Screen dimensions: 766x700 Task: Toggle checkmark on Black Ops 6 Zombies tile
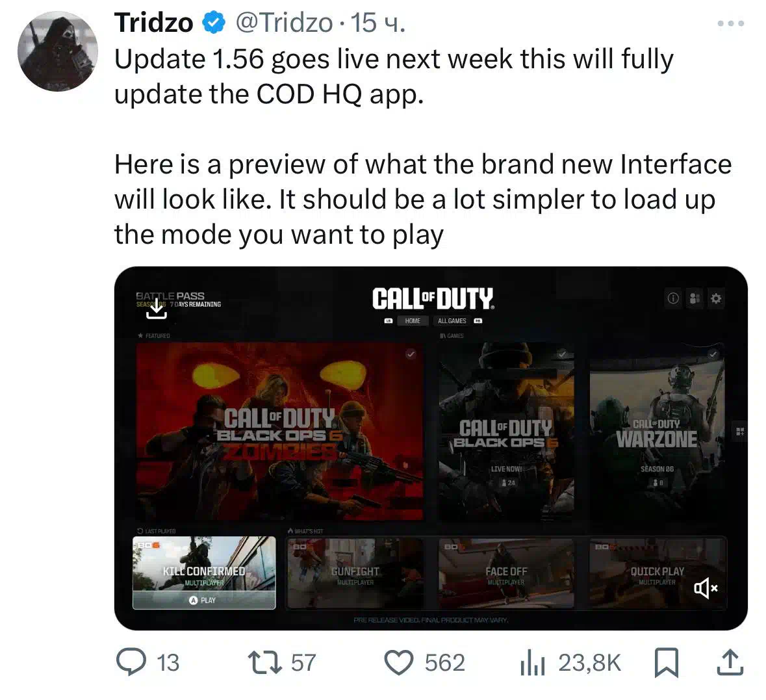tap(411, 354)
